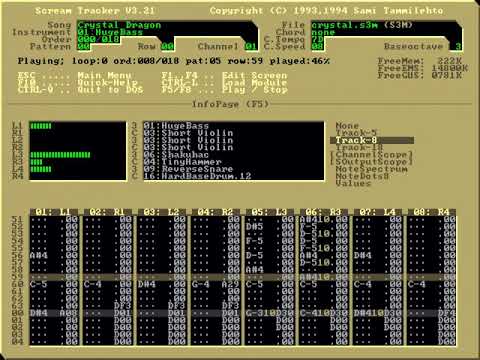Image resolution: width=480 pixels, height=360 pixels.
Task: Click the R3 channel volume meter
Action: pos(78,162)
